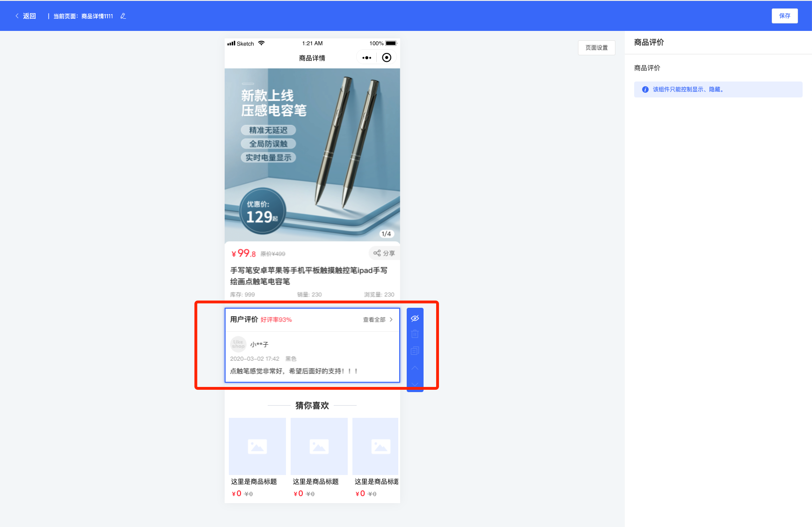The height and width of the screenshot is (527, 812).
Task: Click the 返回 back button
Action: click(26, 16)
